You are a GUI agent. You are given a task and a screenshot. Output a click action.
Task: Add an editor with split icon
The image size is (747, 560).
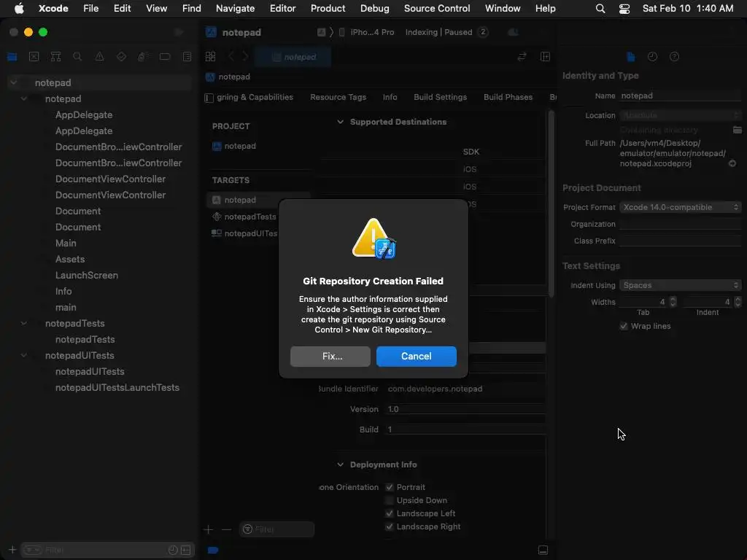[x=545, y=57]
